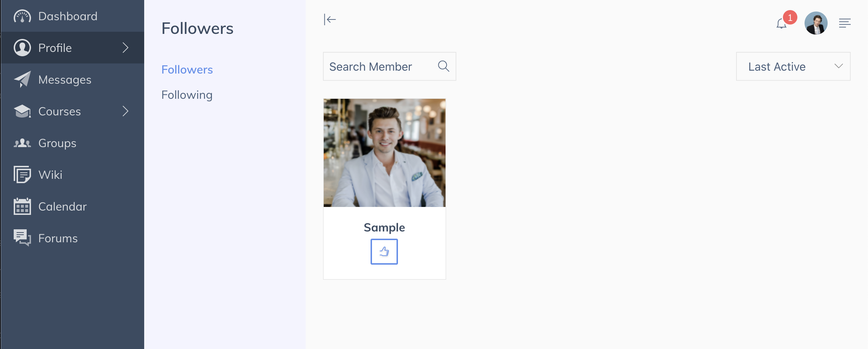
Task: Toggle the hamburger menu at top right
Action: 845,23
